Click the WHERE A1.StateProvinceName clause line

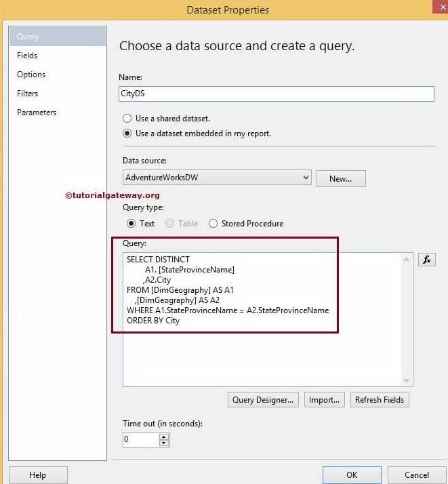(x=228, y=310)
